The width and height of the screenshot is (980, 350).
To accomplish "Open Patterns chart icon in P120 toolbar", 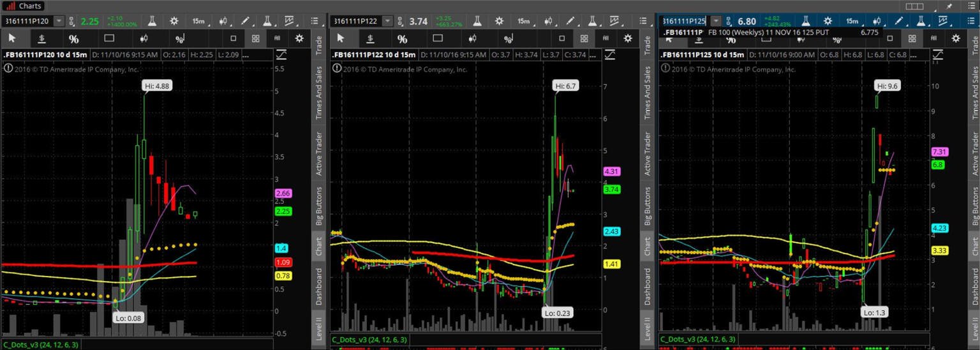I will pos(290,21).
